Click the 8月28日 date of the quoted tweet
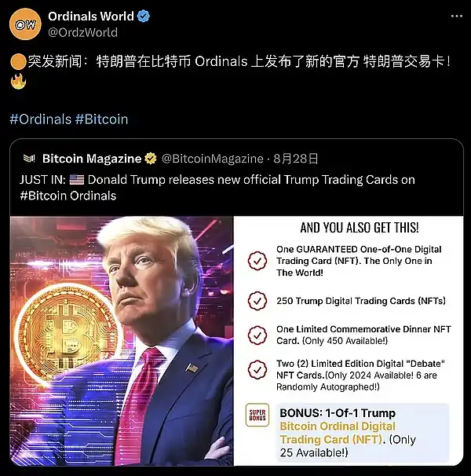 (x=296, y=159)
